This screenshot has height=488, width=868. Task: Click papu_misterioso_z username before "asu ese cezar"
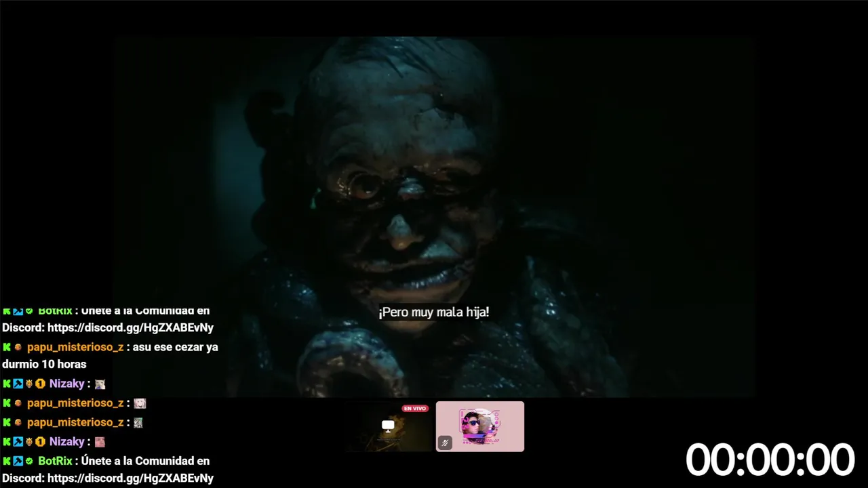[x=75, y=347]
